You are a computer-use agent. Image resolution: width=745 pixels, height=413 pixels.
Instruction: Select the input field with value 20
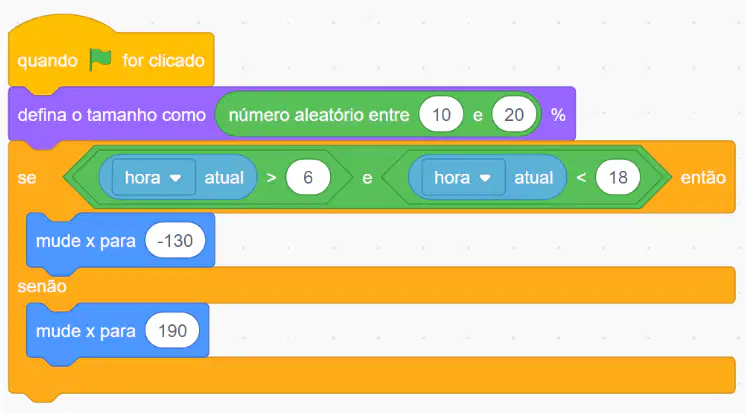[x=514, y=115]
